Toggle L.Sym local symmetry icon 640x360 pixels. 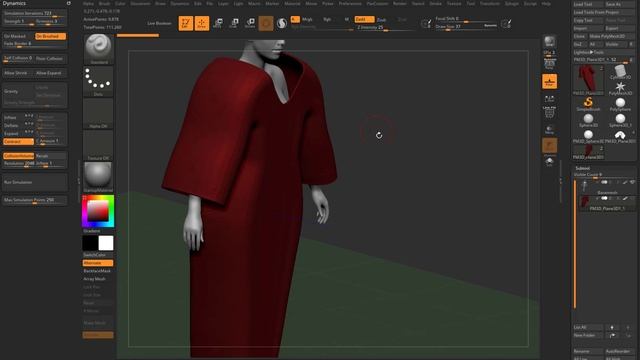click(x=549, y=99)
